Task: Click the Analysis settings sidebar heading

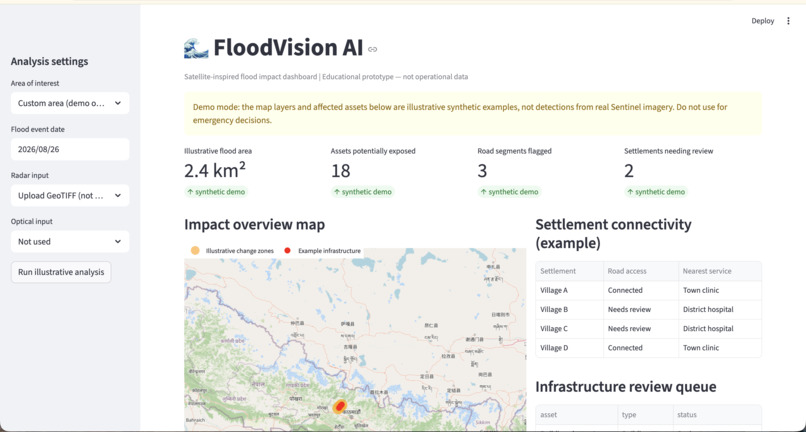Action: coord(49,61)
